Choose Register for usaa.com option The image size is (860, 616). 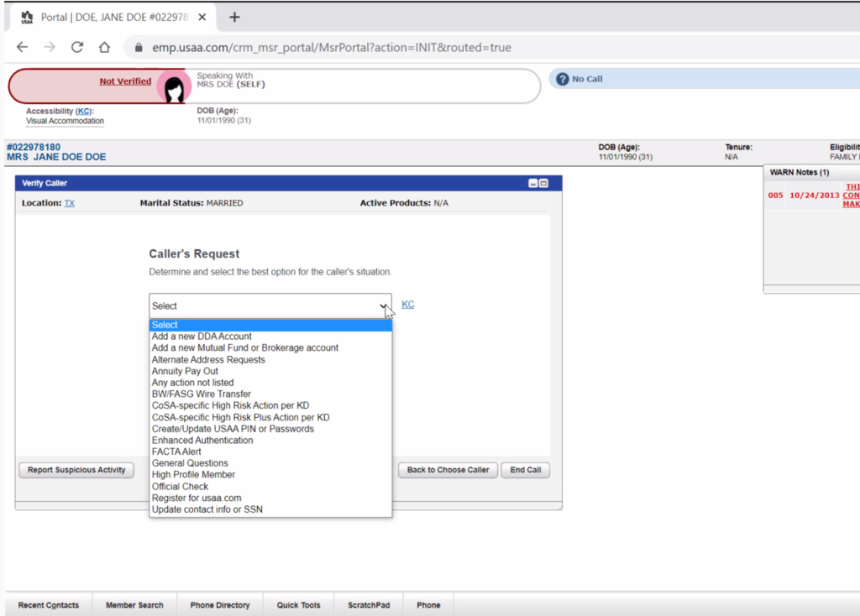point(270,498)
